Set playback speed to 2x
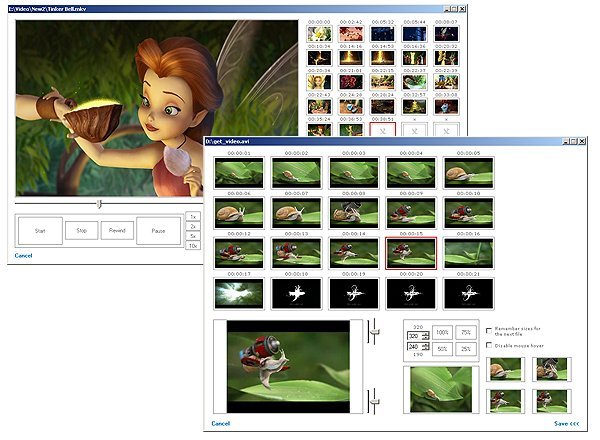 [193, 227]
